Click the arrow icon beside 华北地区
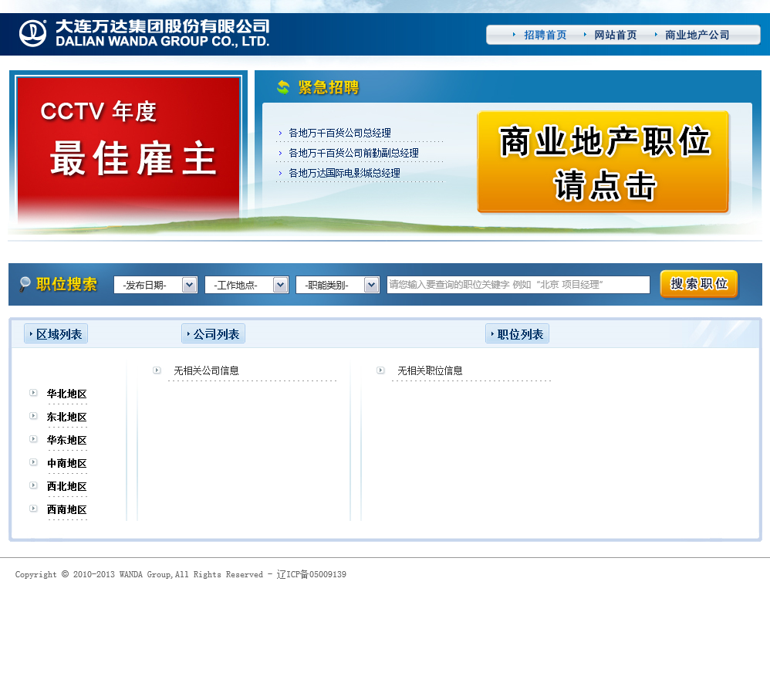Screen dimensions: 770x700 [x=33, y=393]
